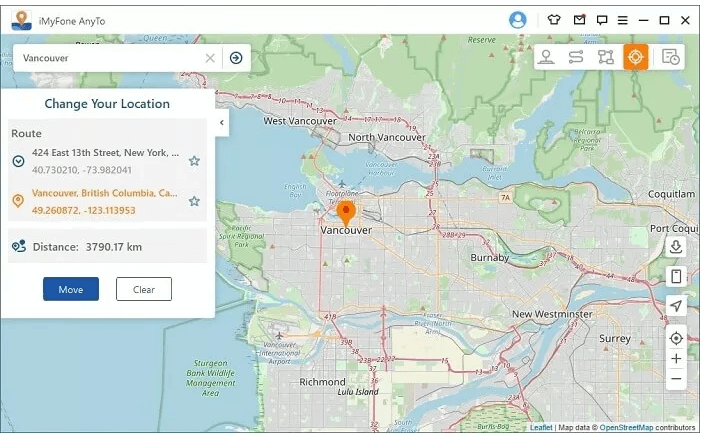Recenter map with the crosshair locate icon

point(676,338)
